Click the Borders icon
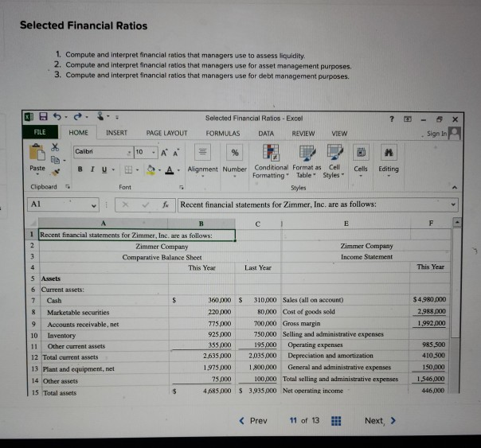This screenshot has height=448, width=481. click(x=128, y=169)
